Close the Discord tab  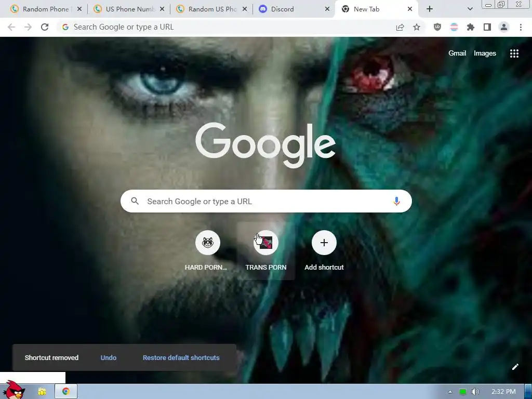327,9
